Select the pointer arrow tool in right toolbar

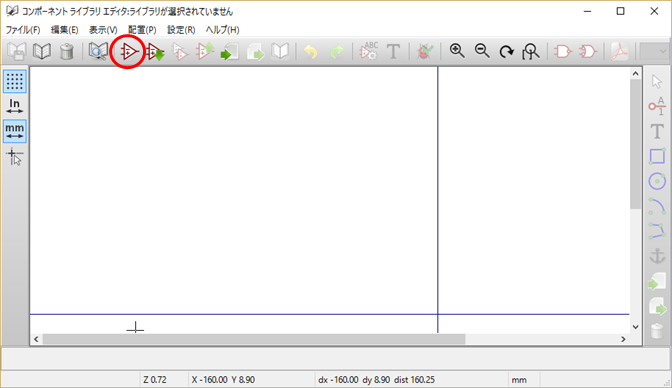tap(657, 81)
